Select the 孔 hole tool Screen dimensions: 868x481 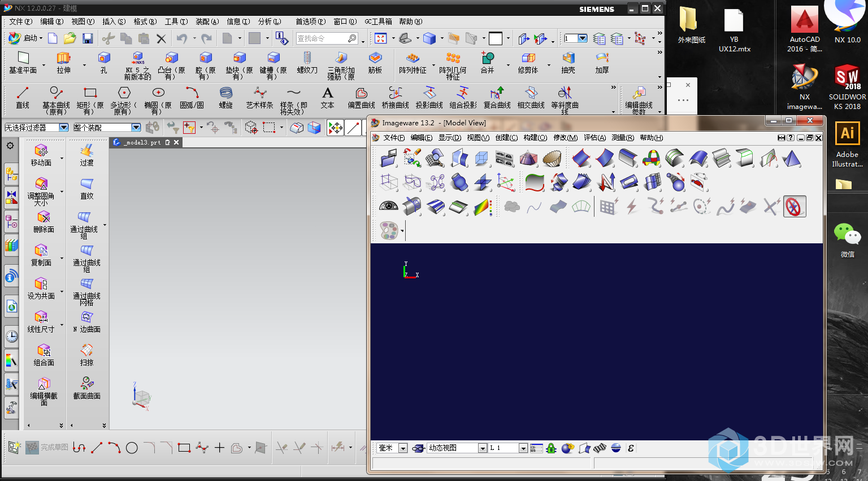(103, 62)
